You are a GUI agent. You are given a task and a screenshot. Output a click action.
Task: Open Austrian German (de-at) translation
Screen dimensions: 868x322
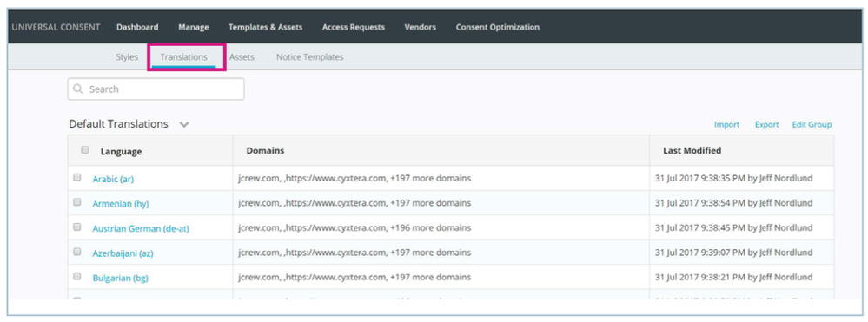pos(141,228)
